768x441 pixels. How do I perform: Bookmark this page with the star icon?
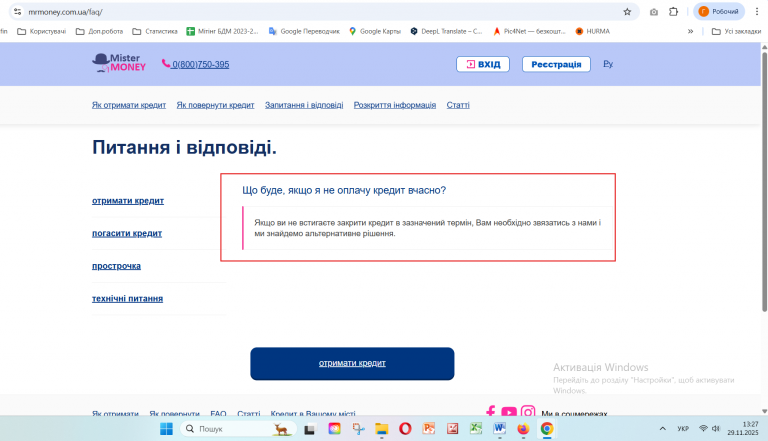[627, 12]
